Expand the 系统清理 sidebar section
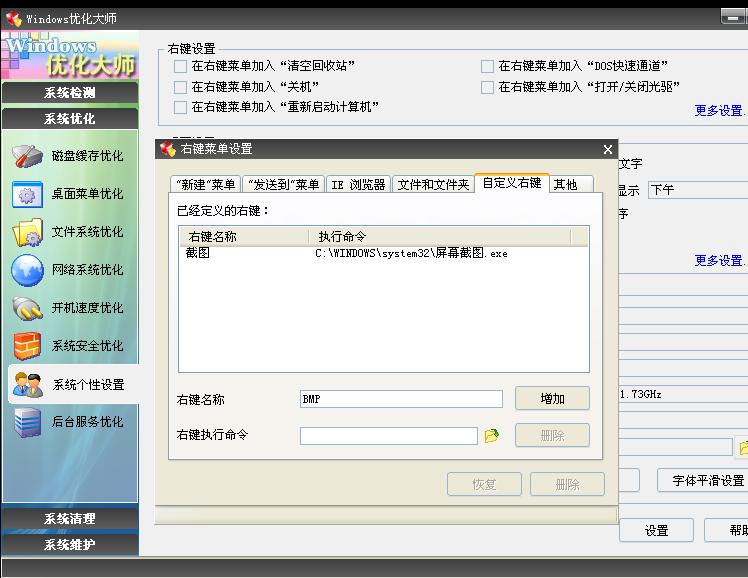This screenshot has height=578, width=748. tap(69, 519)
